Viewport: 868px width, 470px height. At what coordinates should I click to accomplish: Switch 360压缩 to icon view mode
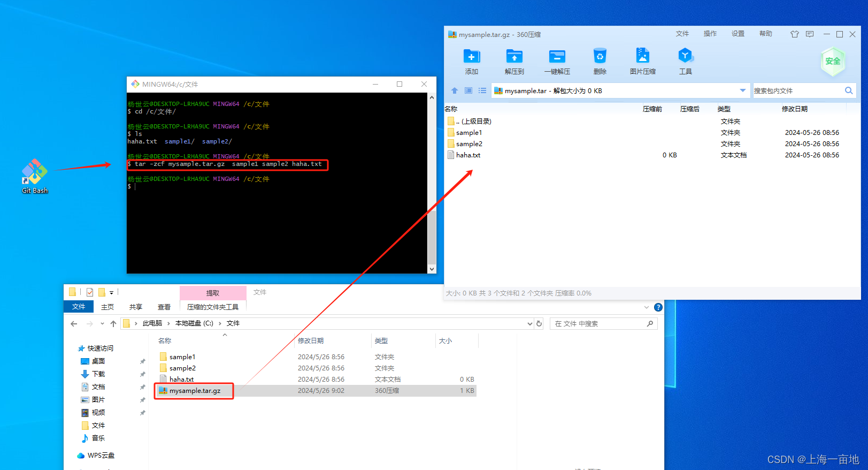tap(468, 90)
